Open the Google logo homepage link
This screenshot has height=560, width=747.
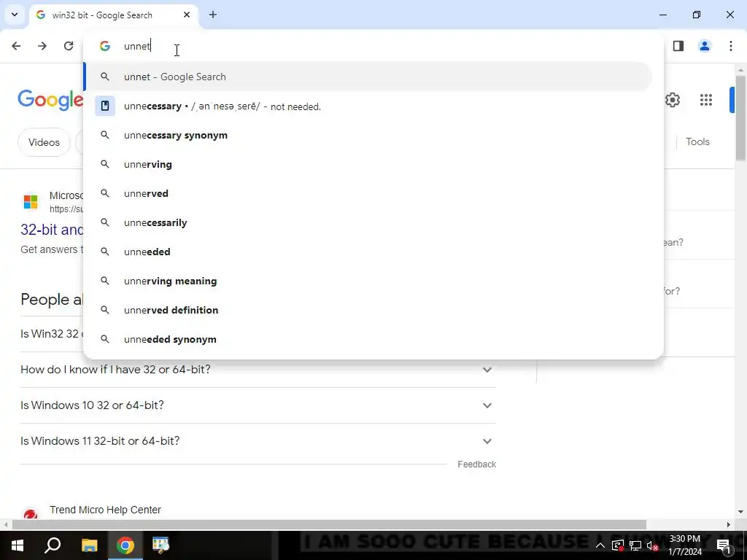tap(50, 99)
